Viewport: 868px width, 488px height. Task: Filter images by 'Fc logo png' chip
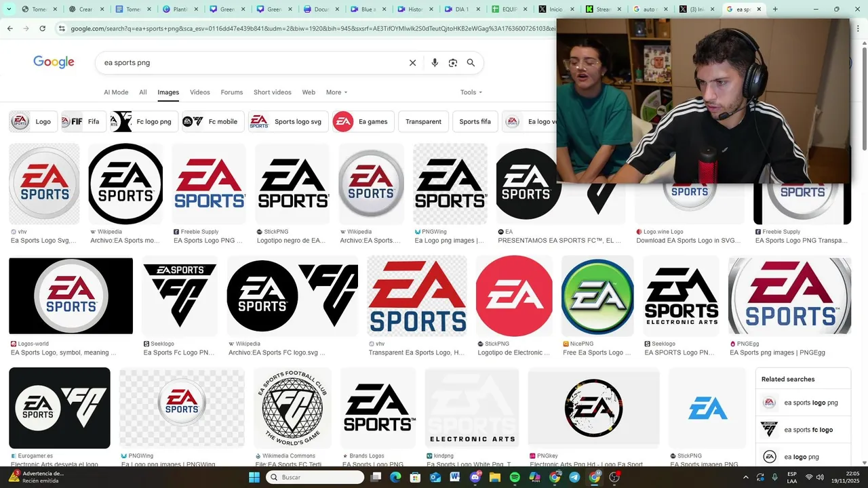coord(144,121)
